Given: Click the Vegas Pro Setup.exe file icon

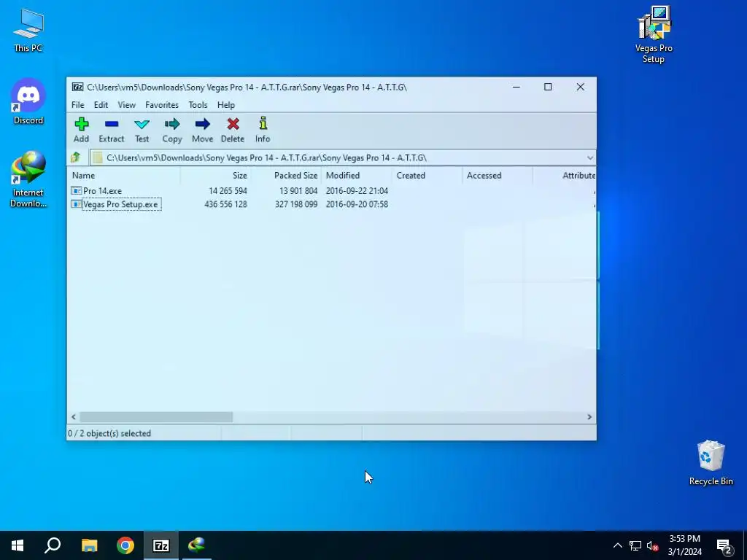Looking at the screenshot, I should coord(76,204).
